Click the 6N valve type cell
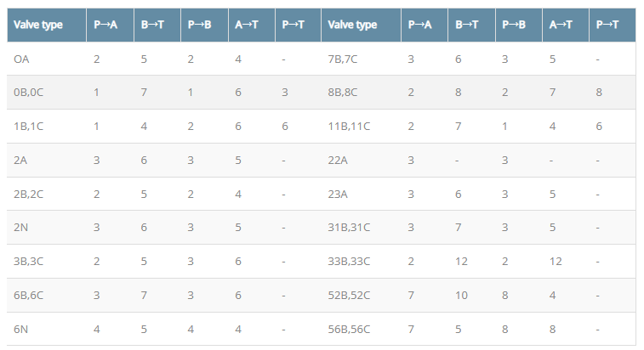The image size is (644, 350). pyautogui.click(x=21, y=328)
